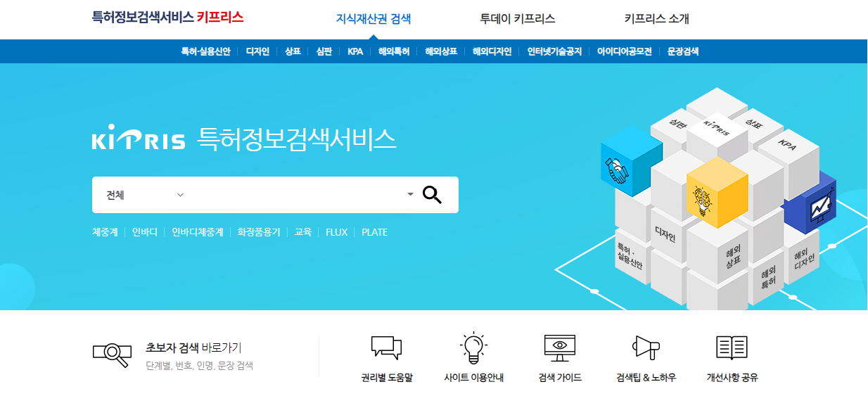Click the dark blue chart cube icon
868x408 pixels.
coord(810,202)
